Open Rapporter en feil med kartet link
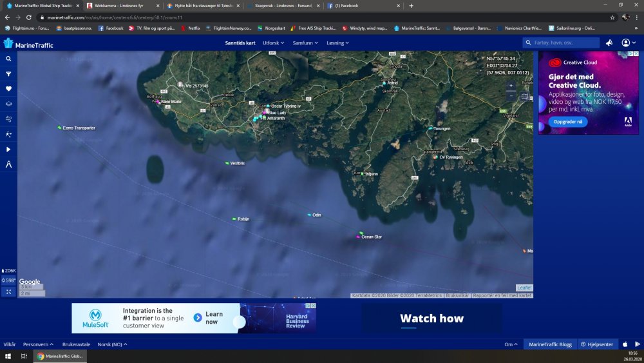 pos(502,295)
